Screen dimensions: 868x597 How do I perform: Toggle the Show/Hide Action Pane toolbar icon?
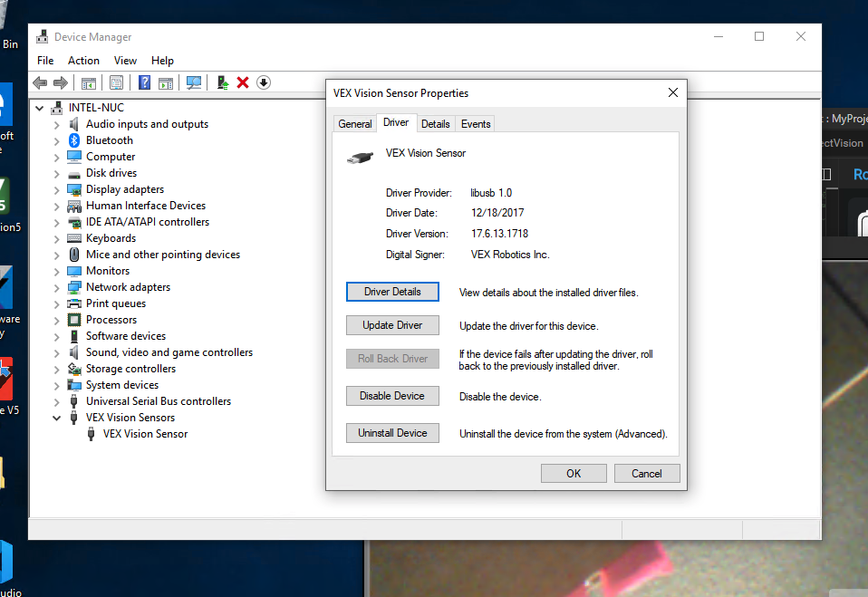point(166,83)
